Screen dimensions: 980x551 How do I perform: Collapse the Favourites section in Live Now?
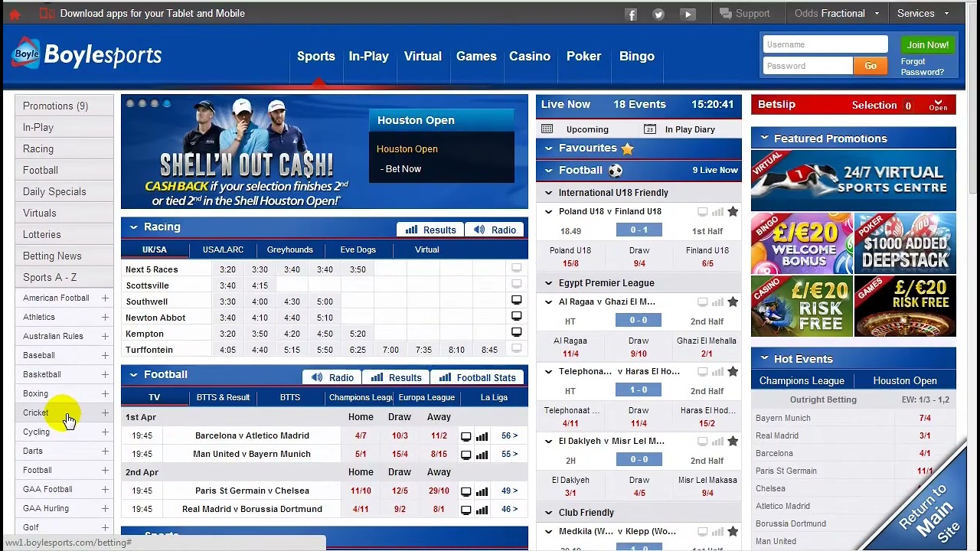[x=548, y=148]
